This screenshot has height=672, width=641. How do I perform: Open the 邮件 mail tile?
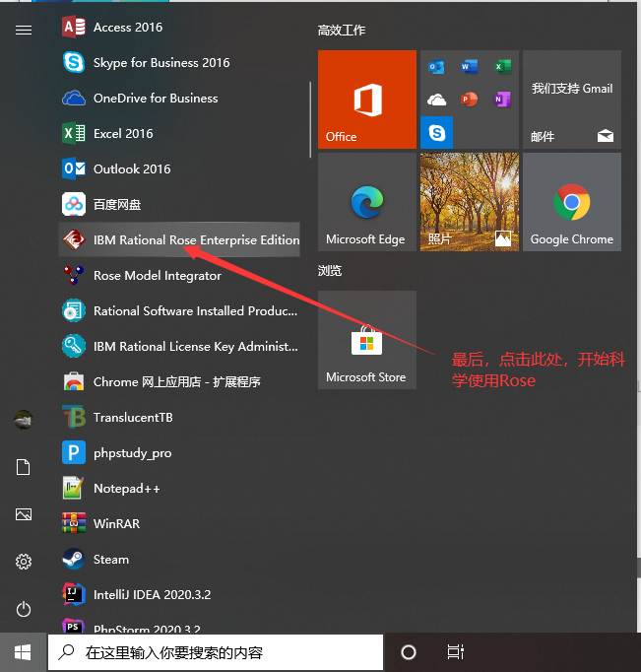tap(572, 100)
